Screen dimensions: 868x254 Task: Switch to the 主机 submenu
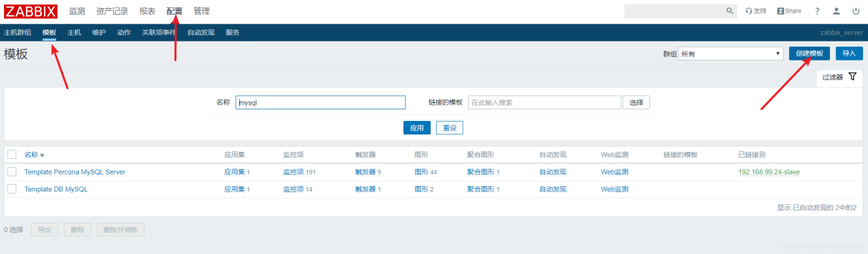coord(74,33)
